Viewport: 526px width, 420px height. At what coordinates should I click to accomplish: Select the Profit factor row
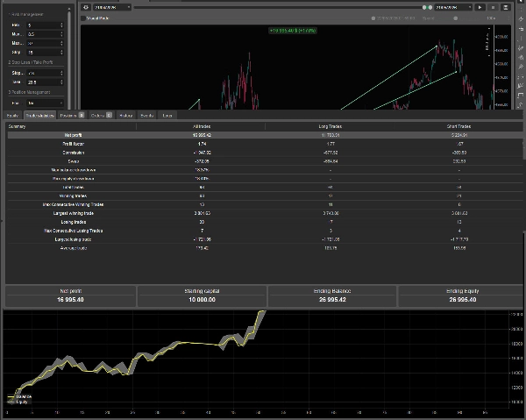tap(265, 144)
